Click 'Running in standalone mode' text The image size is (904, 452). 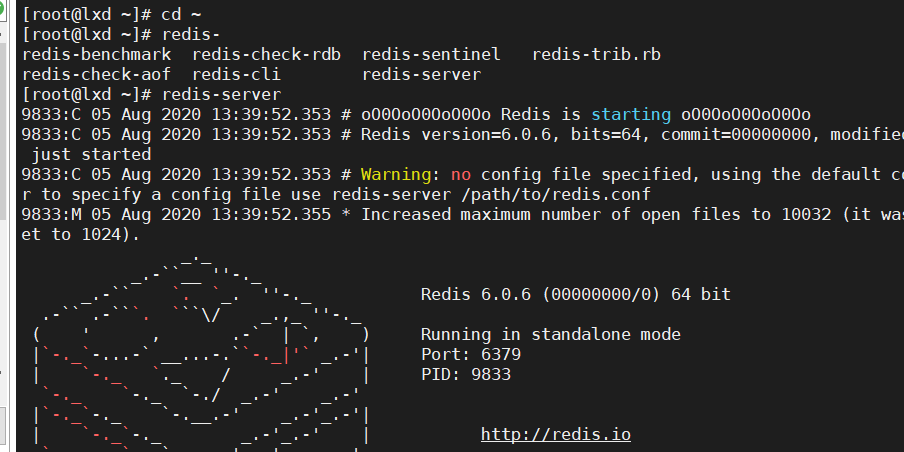pyautogui.click(x=551, y=334)
